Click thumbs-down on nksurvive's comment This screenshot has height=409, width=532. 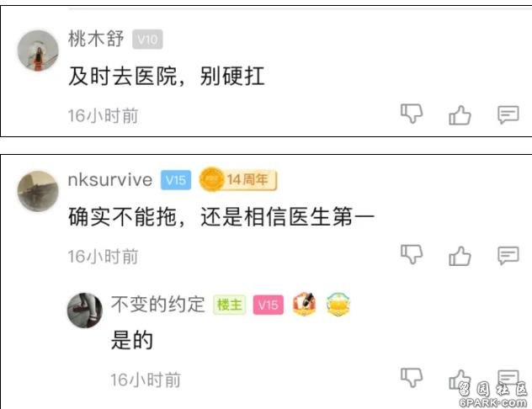(412, 254)
